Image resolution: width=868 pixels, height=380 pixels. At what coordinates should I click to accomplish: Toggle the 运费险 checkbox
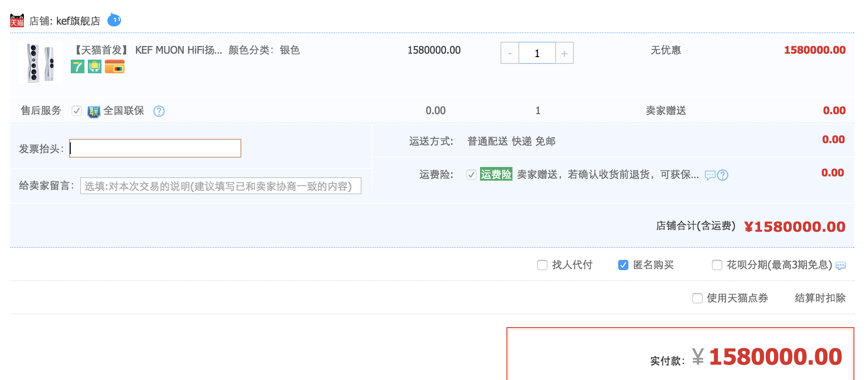471,175
